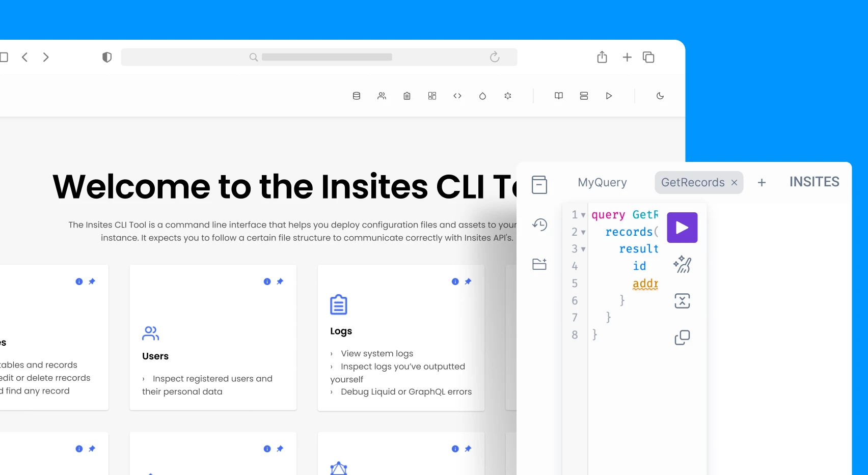Viewport: 868px width, 475px height.
Task: Close the GetRecords tab
Action: pos(734,183)
